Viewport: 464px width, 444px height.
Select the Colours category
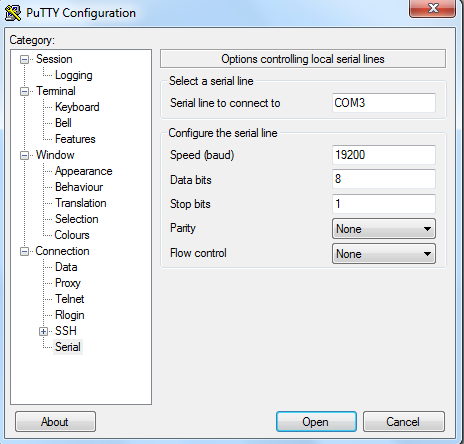pos(72,235)
